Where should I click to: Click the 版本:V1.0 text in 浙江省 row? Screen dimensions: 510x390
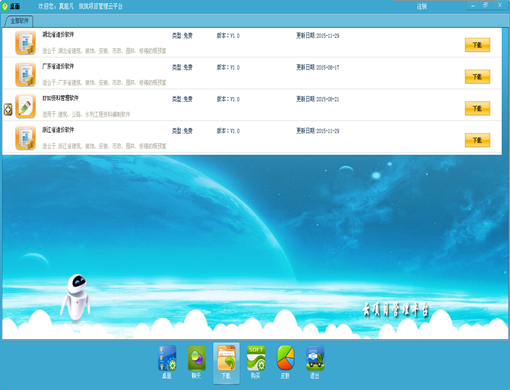point(228,131)
